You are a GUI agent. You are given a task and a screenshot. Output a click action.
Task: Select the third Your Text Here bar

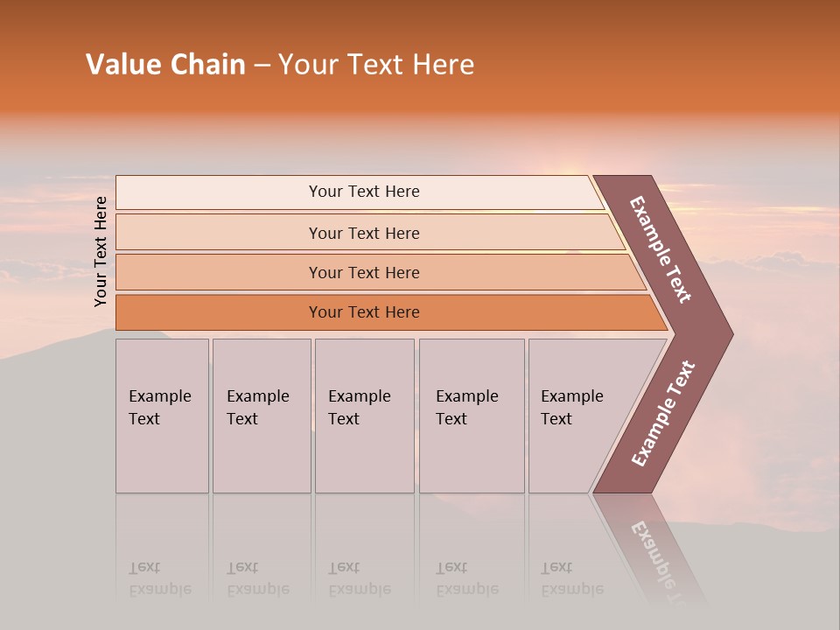point(381,272)
